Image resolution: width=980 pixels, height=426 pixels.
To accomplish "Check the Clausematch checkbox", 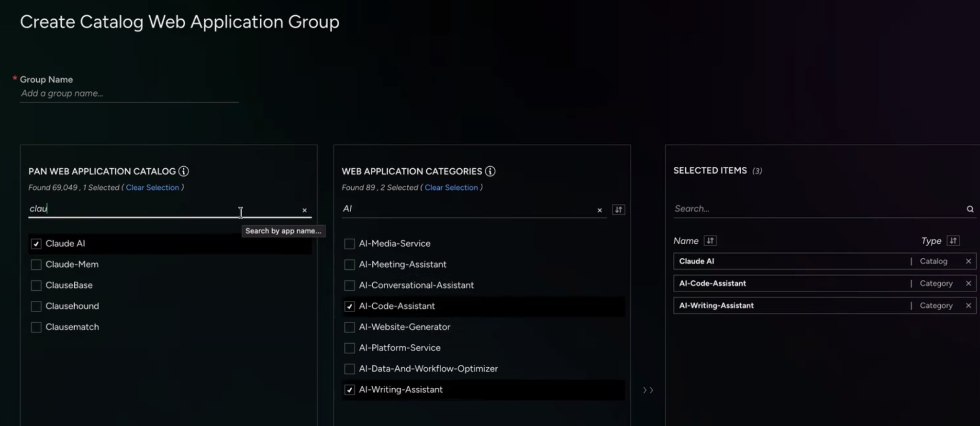I will tap(36, 327).
